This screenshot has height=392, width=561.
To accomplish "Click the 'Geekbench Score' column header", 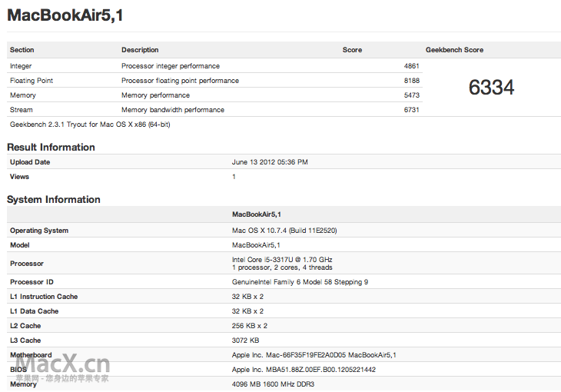I will click(454, 50).
